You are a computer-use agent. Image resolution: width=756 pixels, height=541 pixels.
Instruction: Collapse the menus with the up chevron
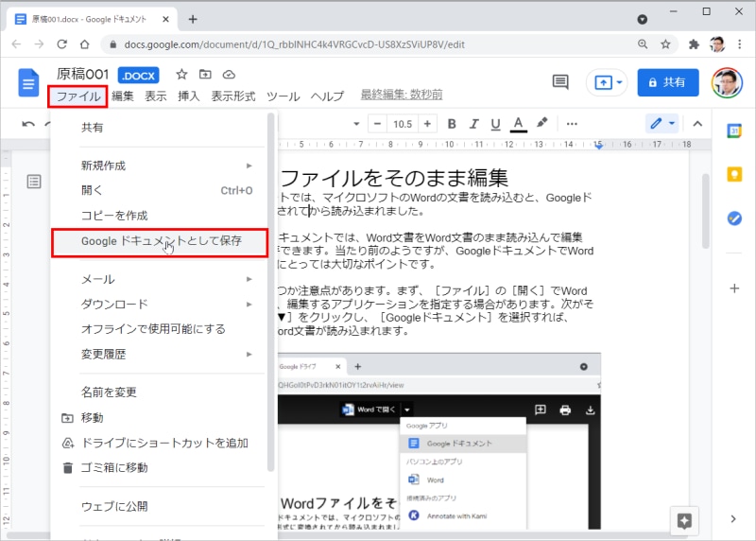coord(697,124)
